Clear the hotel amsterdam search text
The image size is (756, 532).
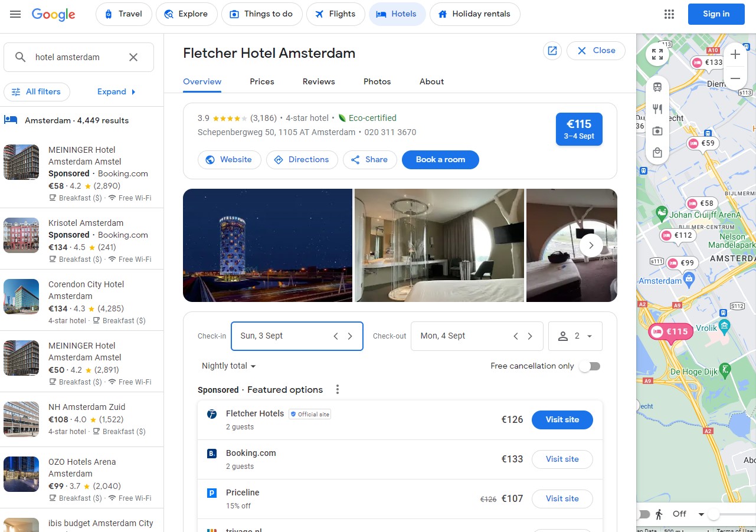click(133, 57)
